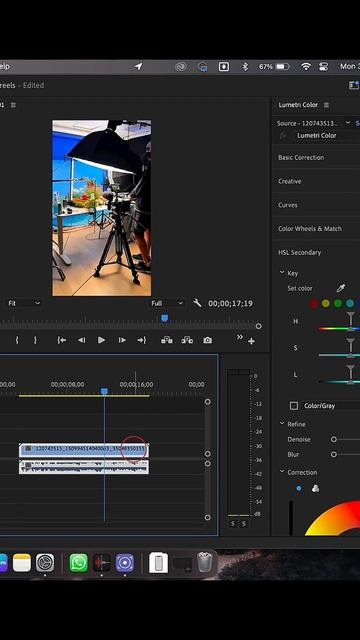The width and height of the screenshot is (360, 640).
Task: Collapse the Key section
Action: point(282,272)
